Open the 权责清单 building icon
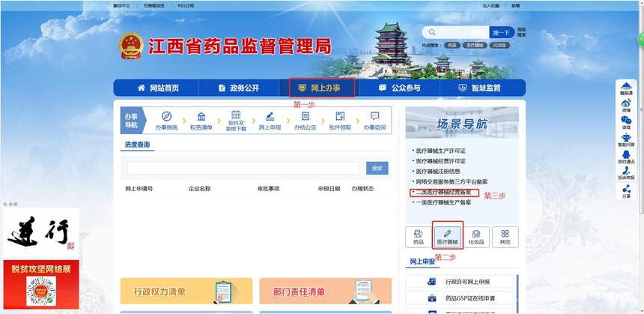The width and height of the screenshot is (644, 314). click(x=201, y=116)
